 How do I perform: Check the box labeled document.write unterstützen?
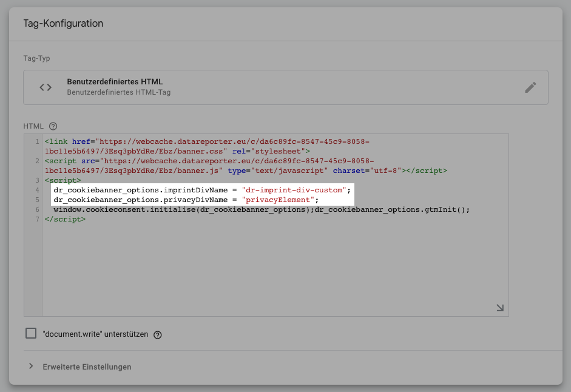[30, 334]
